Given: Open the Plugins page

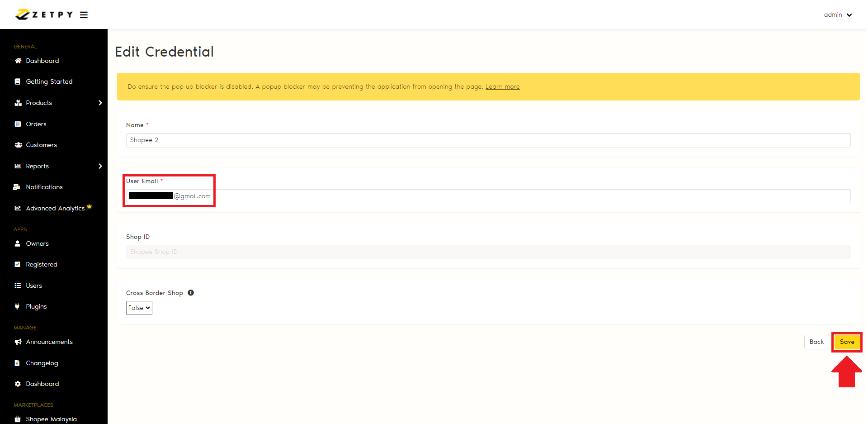Looking at the screenshot, I should 37,306.
